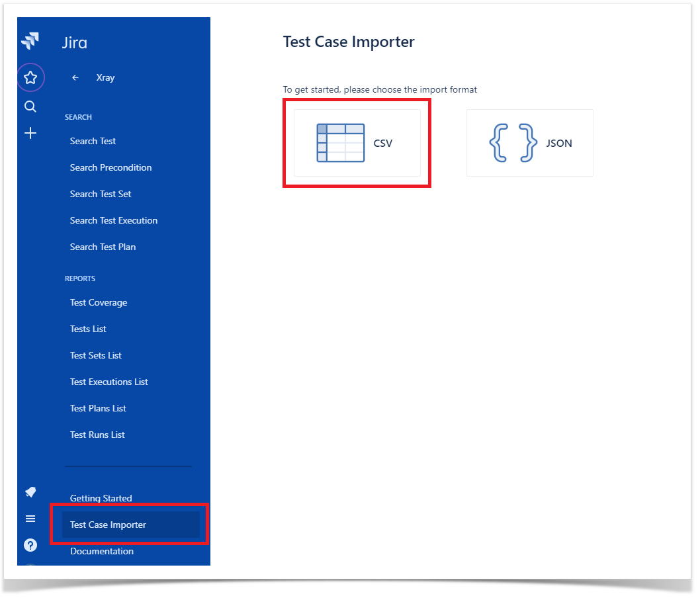Click the 'To get started' instruction text
Image resolution: width=700 pixels, height=598 pixels.
[x=380, y=90]
